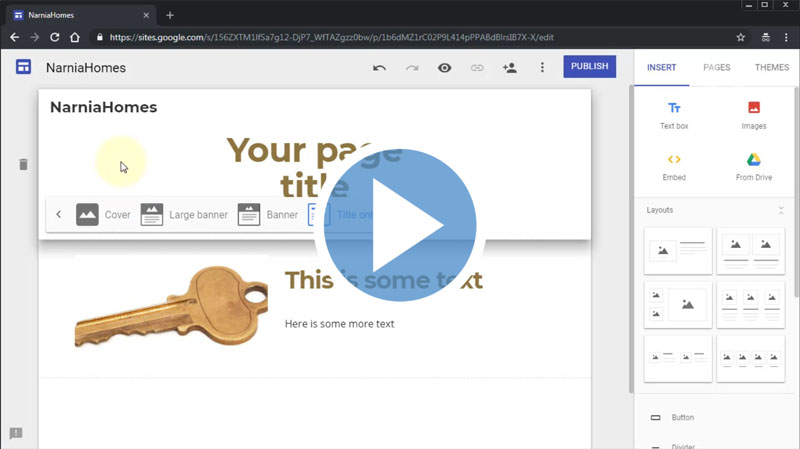
Task: Click the redo arrow icon
Action: 412,68
